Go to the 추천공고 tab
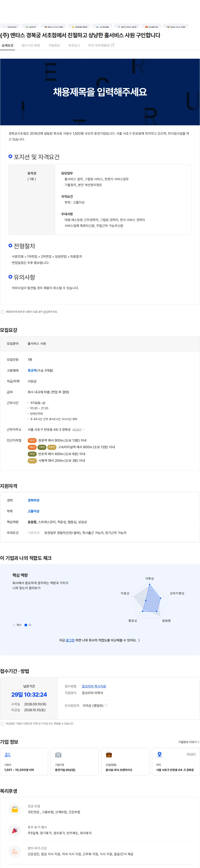Screen dimensions: 200x868 pos(74,45)
